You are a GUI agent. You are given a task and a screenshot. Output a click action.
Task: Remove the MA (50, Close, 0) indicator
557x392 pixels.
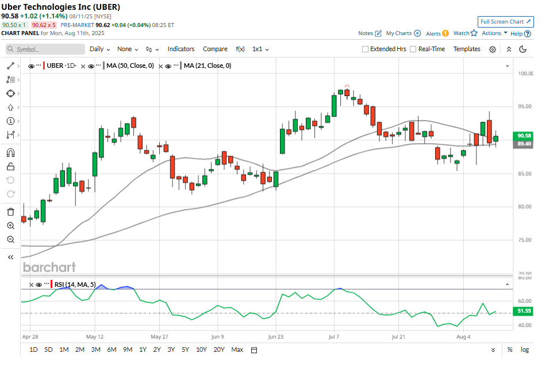tap(83, 67)
